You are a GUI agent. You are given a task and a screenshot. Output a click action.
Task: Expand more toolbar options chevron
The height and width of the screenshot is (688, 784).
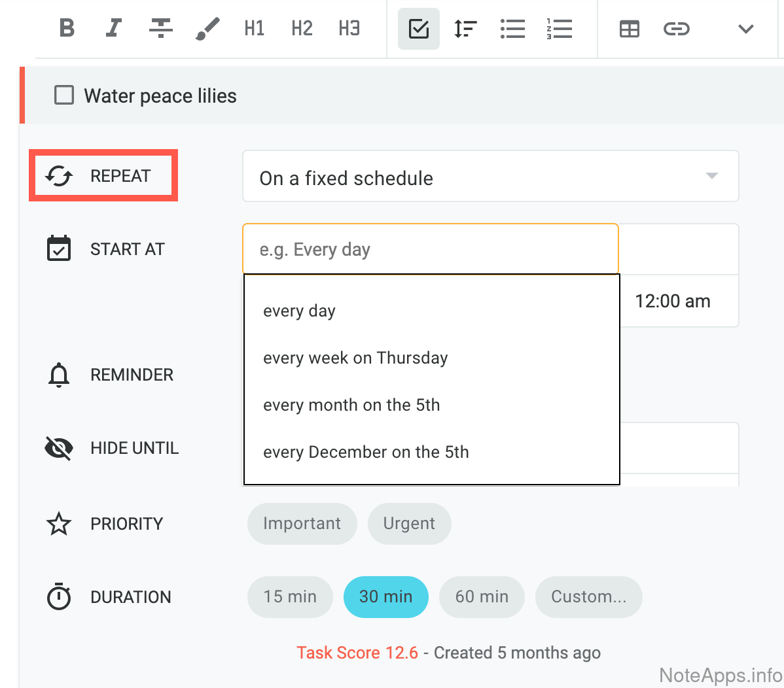745,29
